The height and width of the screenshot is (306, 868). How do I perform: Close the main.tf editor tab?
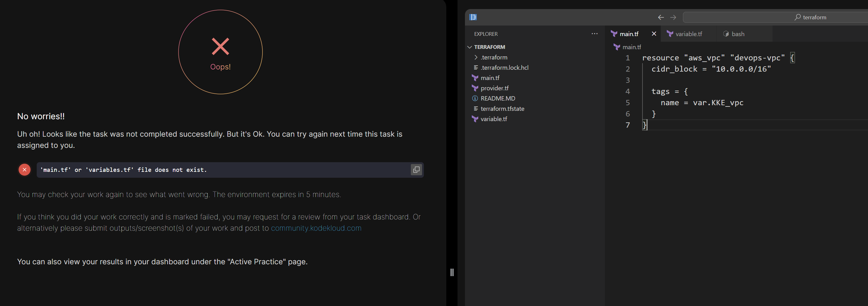654,34
